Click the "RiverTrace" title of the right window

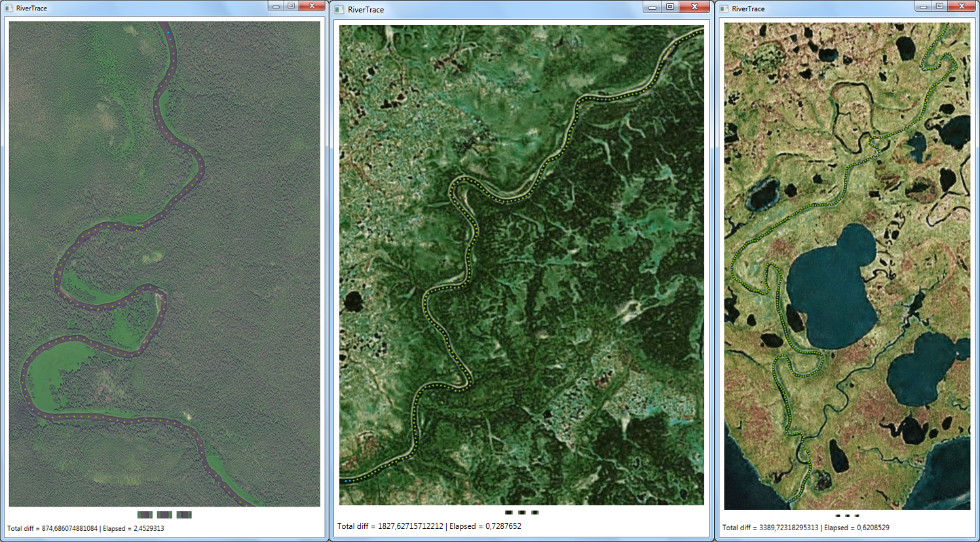click(x=748, y=9)
